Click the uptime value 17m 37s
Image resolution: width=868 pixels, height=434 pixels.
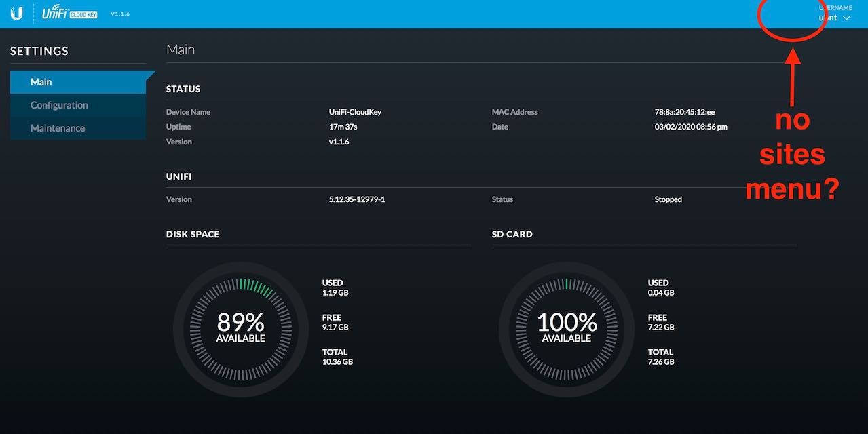coord(343,127)
